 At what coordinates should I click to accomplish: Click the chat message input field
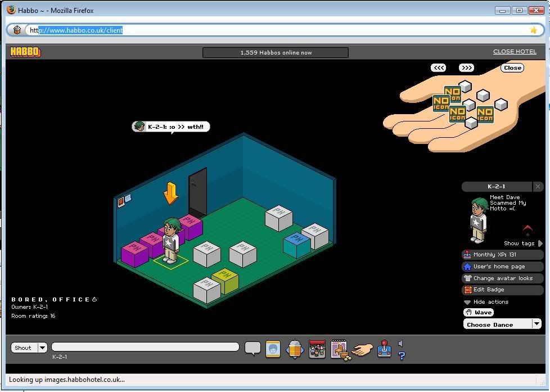click(145, 347)
